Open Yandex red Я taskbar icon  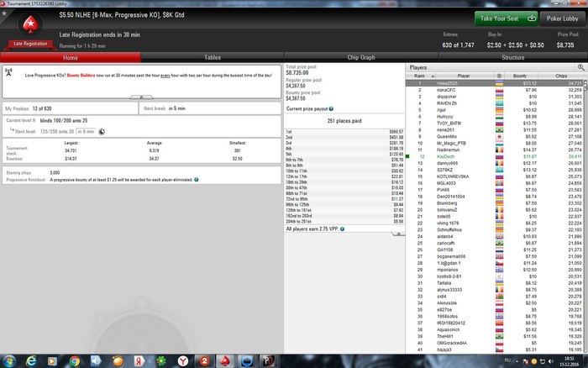point(139,361)
